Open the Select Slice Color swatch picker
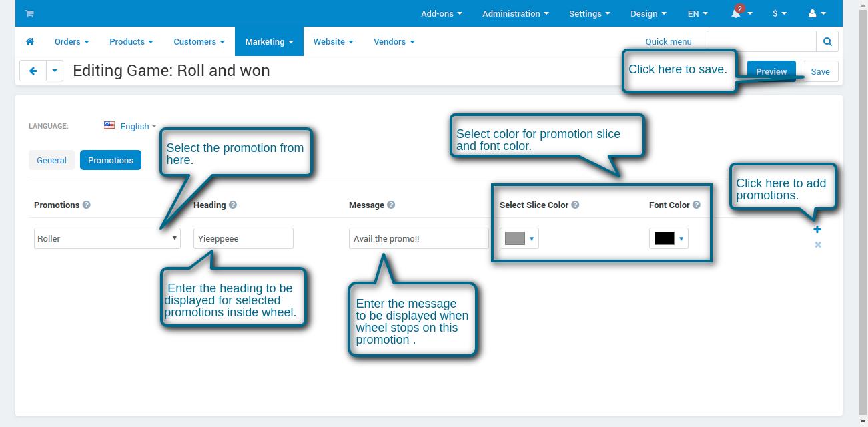Viewport: 868px width, 427px height. [518, 238]
